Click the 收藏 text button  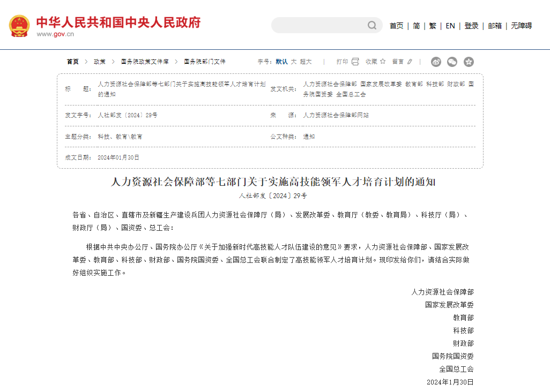tap(371, 62)
